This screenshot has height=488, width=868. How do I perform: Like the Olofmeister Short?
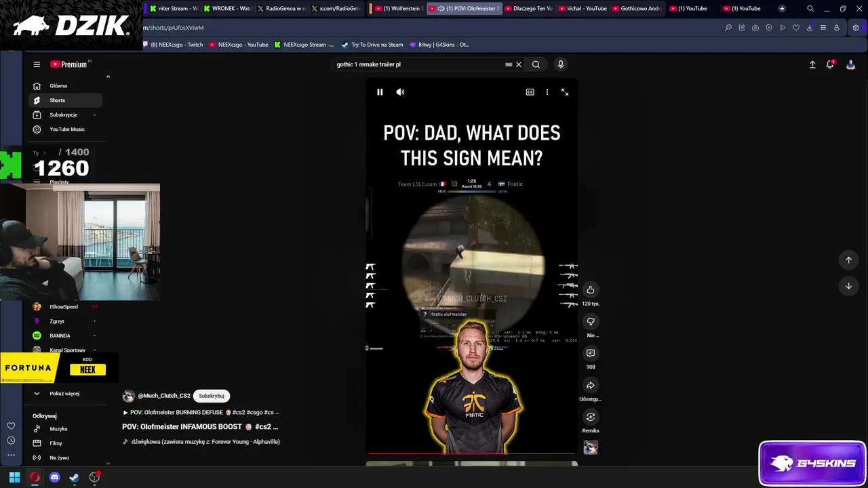coord(591,290)
